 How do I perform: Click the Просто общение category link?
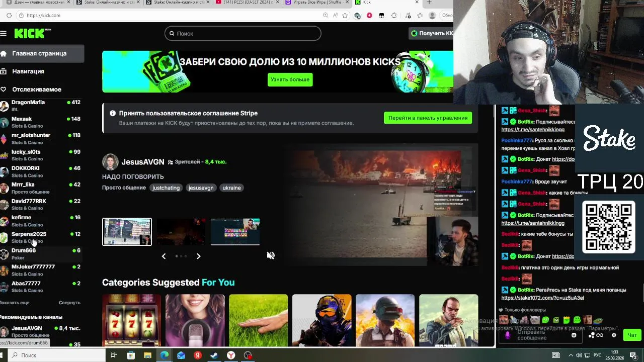tap(124, 188)
